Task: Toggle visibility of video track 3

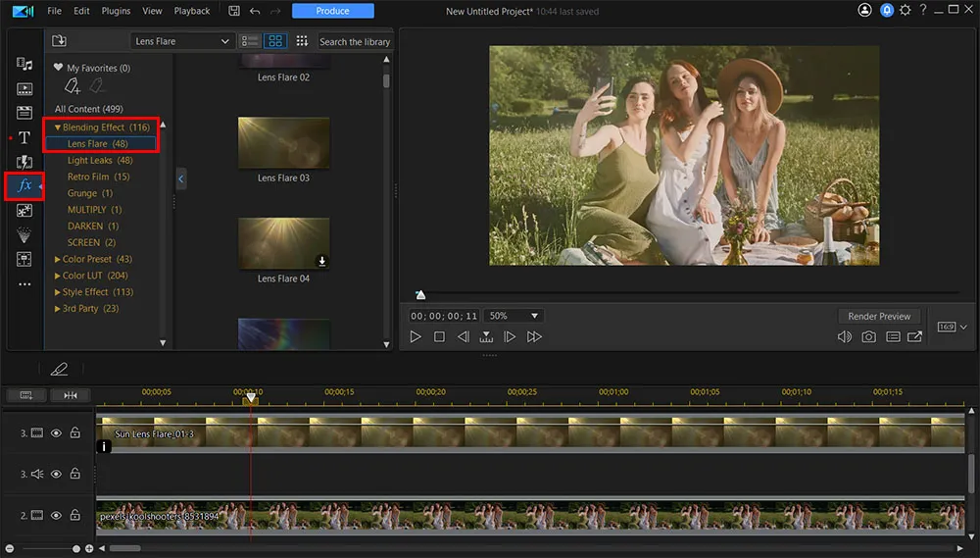Action: coord(56,432)
